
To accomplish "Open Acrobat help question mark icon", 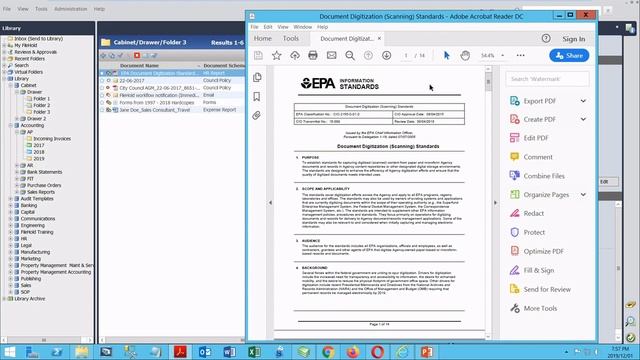I will [x=546, y=38].
